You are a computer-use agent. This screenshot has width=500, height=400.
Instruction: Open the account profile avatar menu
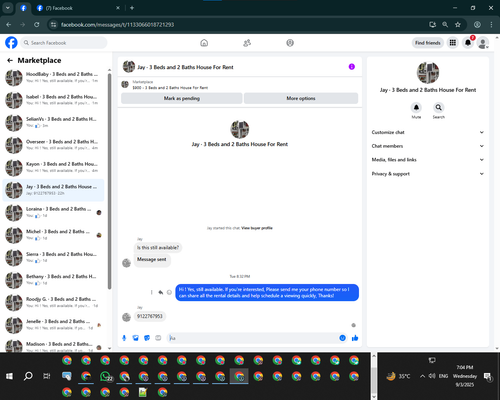click(x=483, y=43)
